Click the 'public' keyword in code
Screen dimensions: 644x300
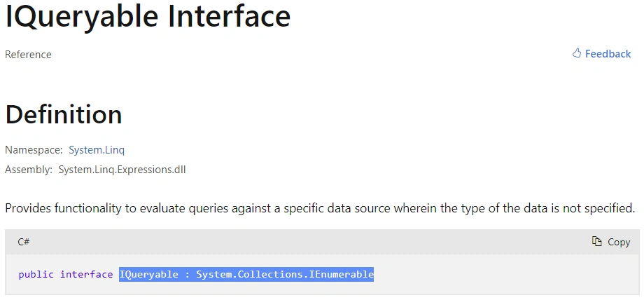36,275
